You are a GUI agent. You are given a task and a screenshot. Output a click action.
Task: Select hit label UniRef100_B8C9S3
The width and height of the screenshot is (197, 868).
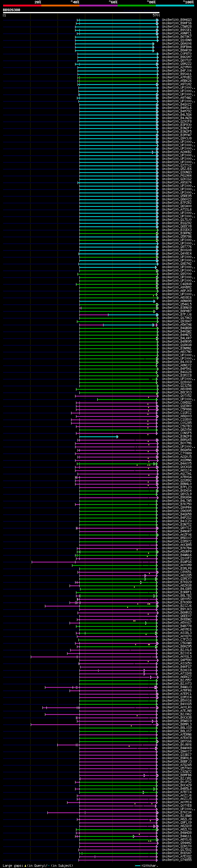(x=177, y=392)
